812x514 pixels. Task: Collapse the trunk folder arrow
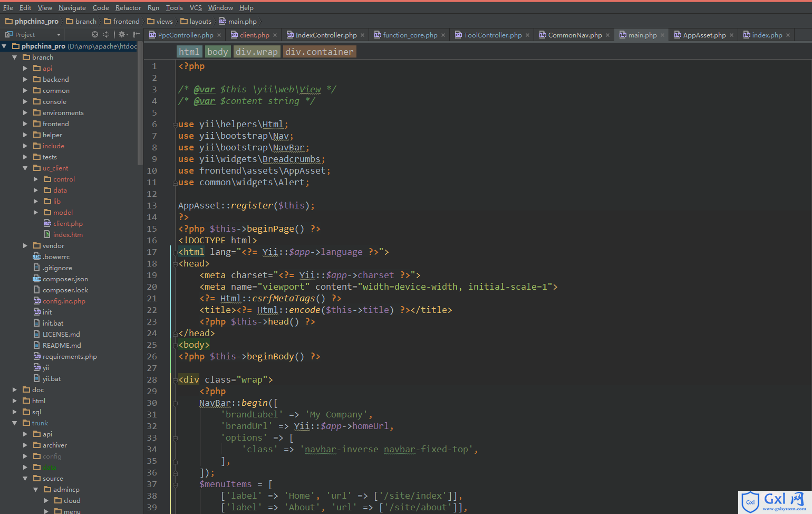[15, 423]
